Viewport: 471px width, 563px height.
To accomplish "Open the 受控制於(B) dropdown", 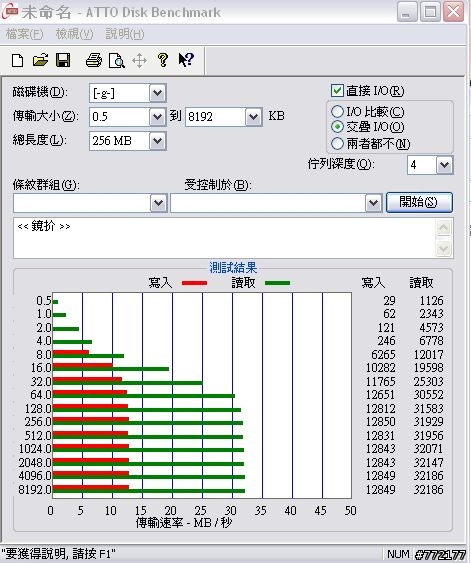I will [373, 203].
